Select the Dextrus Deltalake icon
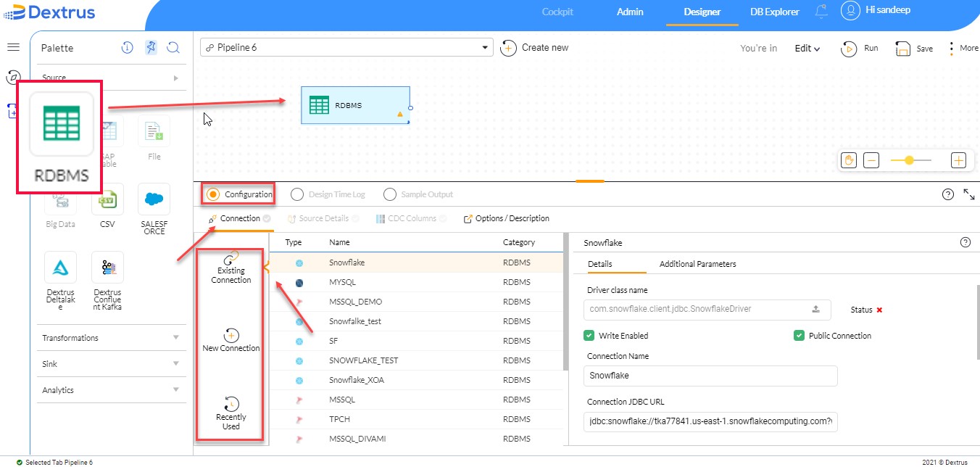The height and width of the screenshot is (467, 980). (x=61, y=268)
